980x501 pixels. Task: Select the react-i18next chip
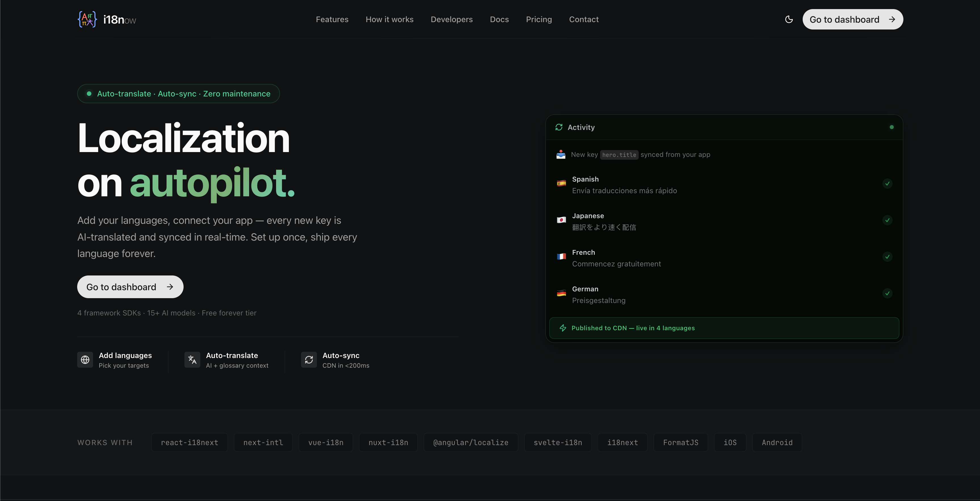coord(190,442)
